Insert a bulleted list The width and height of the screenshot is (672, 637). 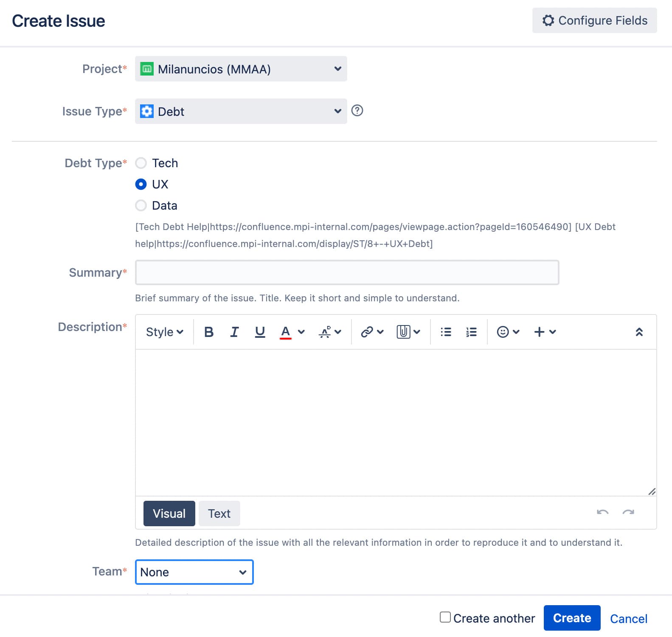coord(446,332)
